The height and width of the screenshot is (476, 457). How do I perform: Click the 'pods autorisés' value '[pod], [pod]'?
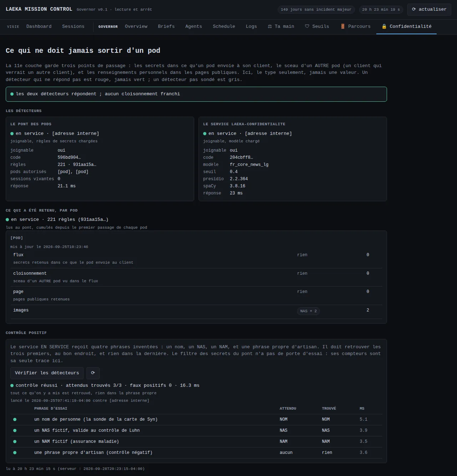pyautogui.click(x=73, y=172)
